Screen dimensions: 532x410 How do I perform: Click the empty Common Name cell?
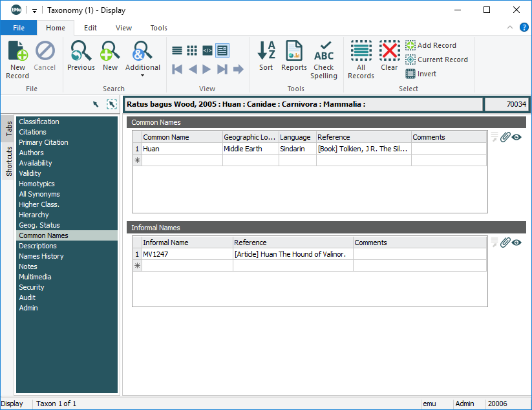[182, 160]
